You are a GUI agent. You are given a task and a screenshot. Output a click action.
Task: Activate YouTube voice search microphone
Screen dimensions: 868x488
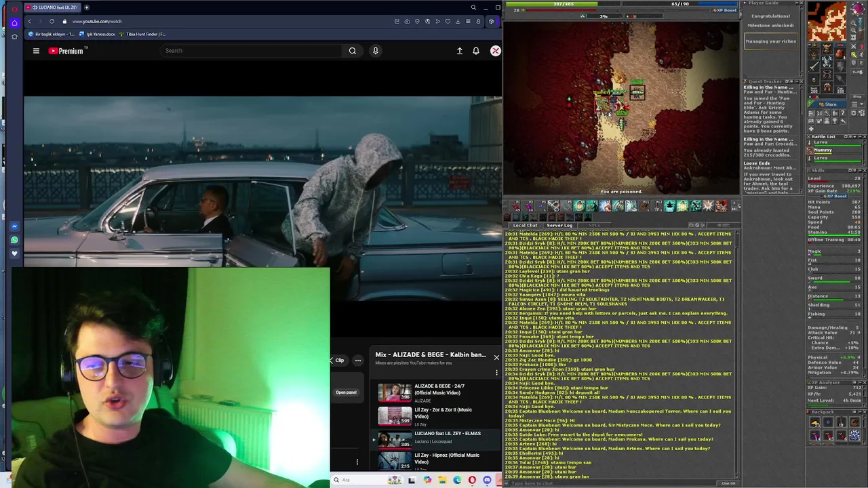click(375, 51)
